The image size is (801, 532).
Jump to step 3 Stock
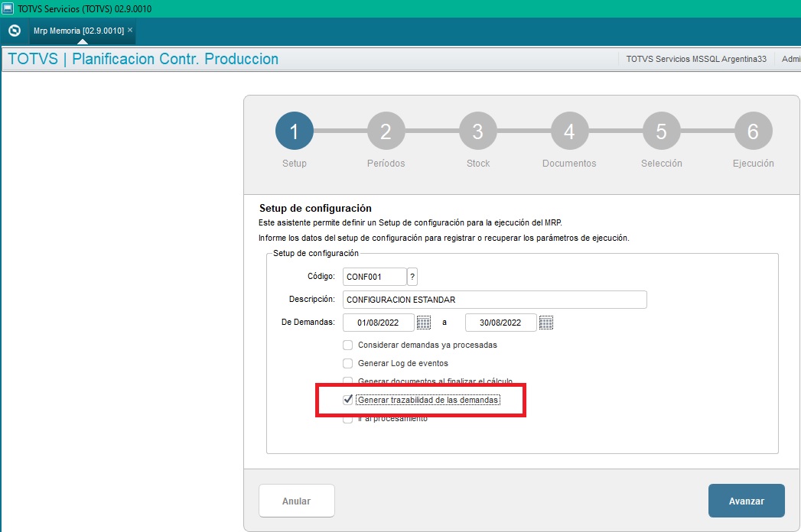pos(478,131)
